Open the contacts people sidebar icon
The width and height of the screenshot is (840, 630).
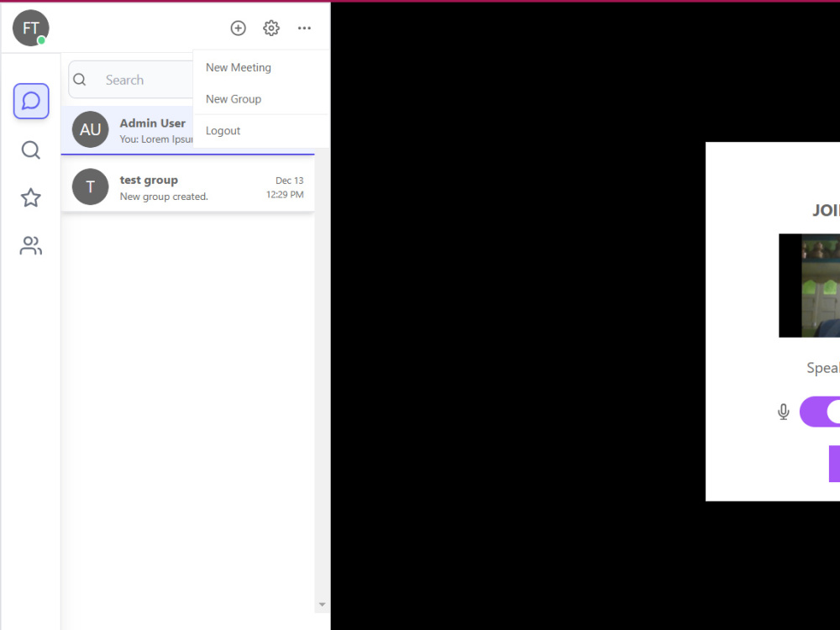(x=31, y=246)
